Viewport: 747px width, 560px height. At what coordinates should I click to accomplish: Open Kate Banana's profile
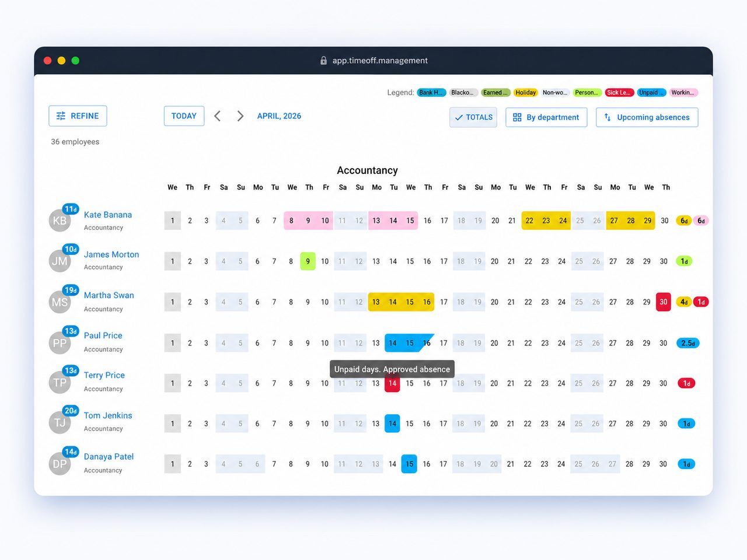pos(108,215)
